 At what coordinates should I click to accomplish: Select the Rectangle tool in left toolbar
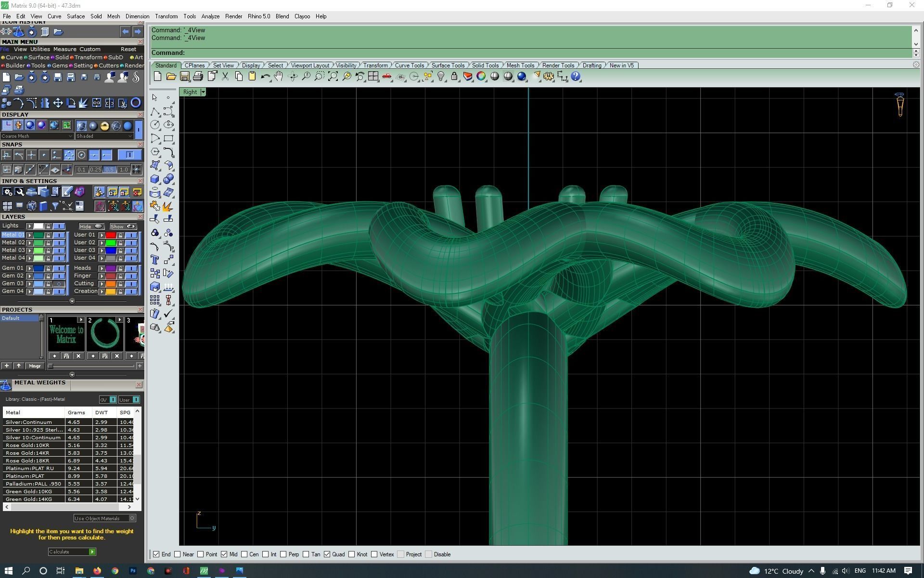click(168, 139)
